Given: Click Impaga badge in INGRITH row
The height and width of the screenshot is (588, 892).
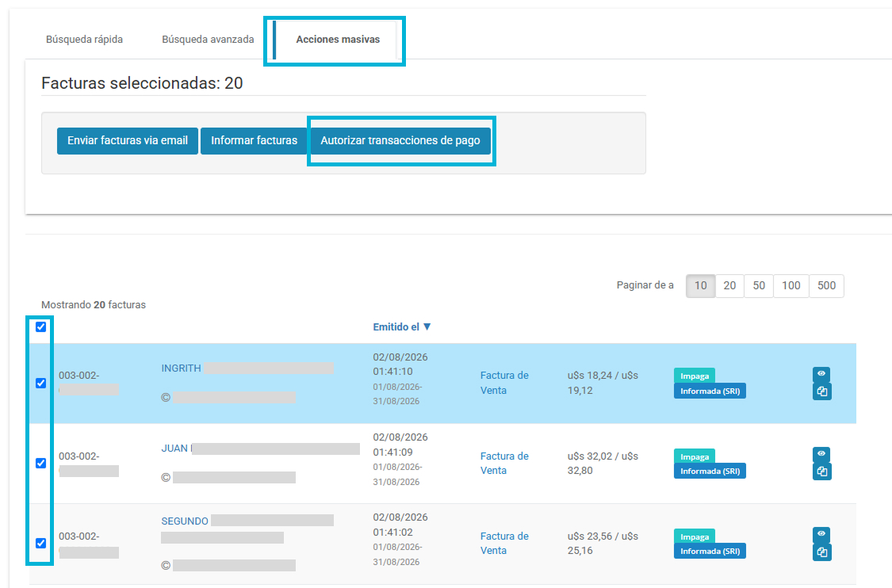Looking at the screenshot, I should (695, 376).
